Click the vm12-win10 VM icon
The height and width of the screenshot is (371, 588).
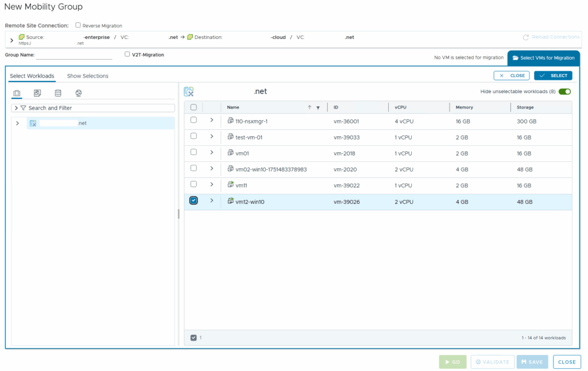(231, 202)
